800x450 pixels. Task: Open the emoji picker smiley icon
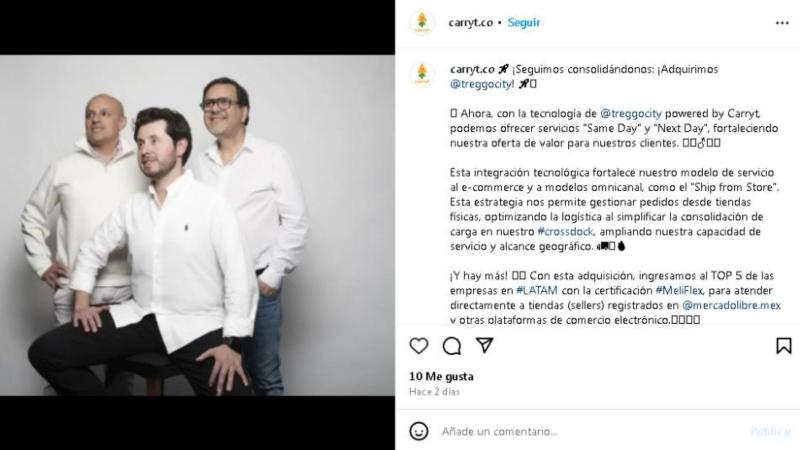click(419, 432)
